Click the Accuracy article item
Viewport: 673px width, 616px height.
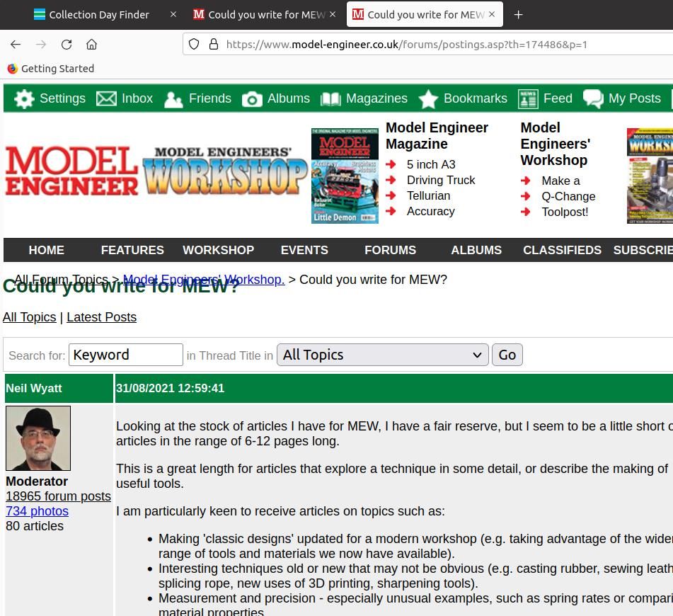pos(430,211)
